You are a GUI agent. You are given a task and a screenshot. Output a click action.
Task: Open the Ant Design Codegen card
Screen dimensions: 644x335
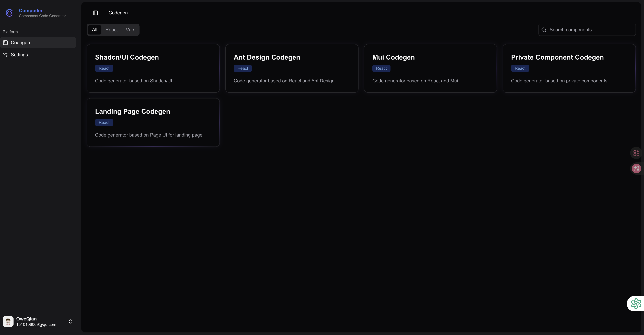click(x=292, y=68)
